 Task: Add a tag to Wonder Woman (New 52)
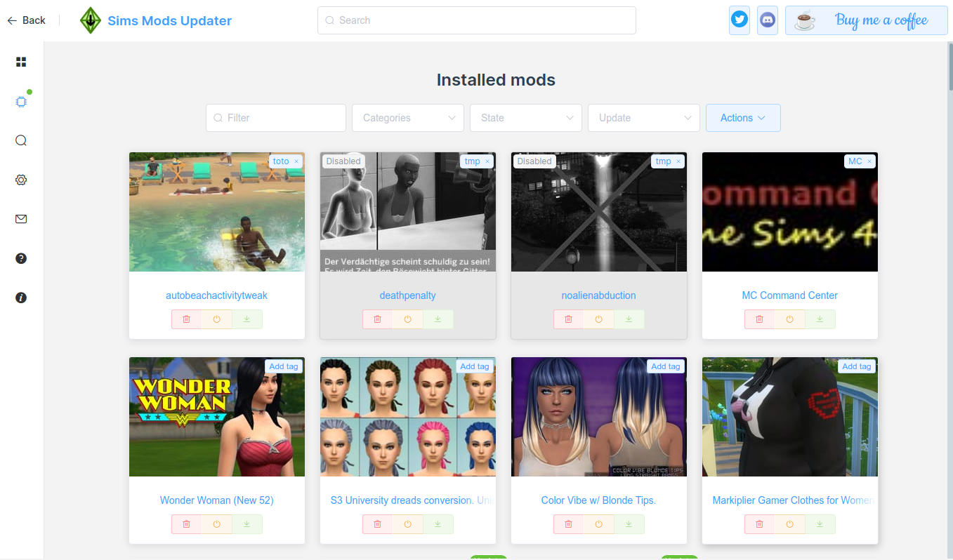point(284,366)
